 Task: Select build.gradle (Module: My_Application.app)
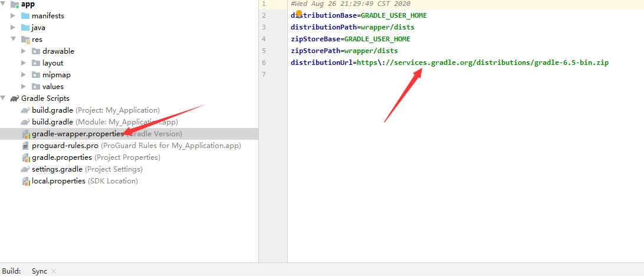click(105, 123)
